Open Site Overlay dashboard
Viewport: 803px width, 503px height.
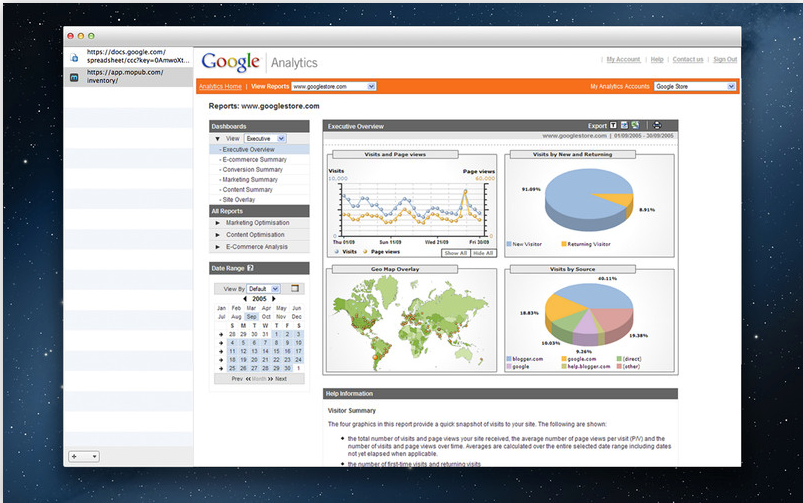pos(239,200)
